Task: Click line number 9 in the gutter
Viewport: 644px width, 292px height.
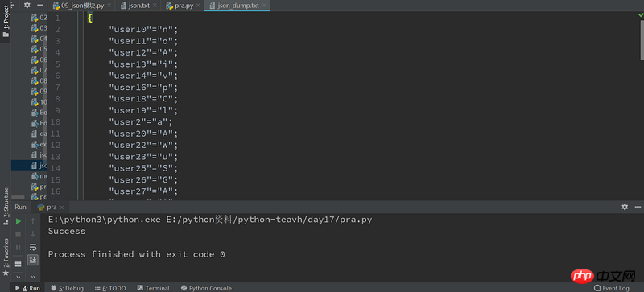Action: point(57,110)
